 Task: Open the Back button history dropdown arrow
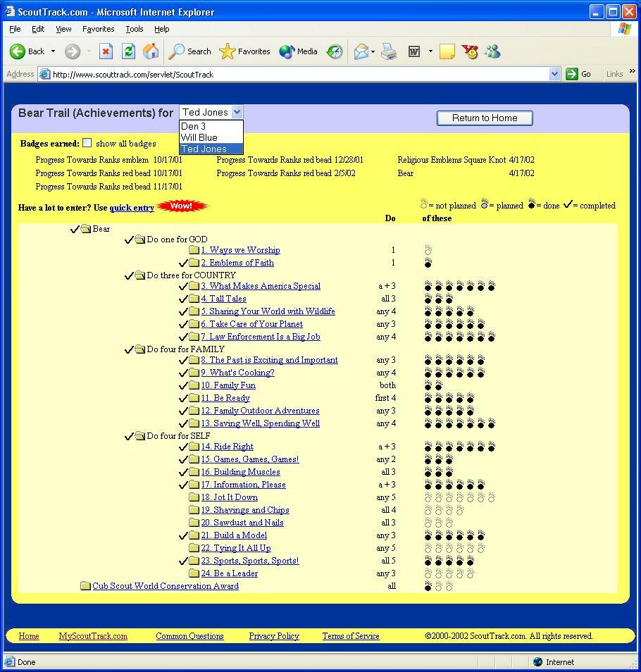tap(53, 51)
